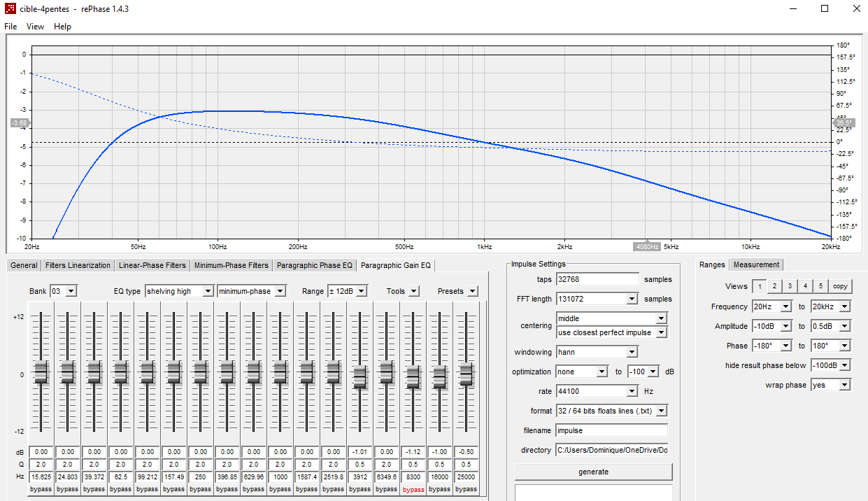Click the directory path field
868x501 pixels.
611,450
